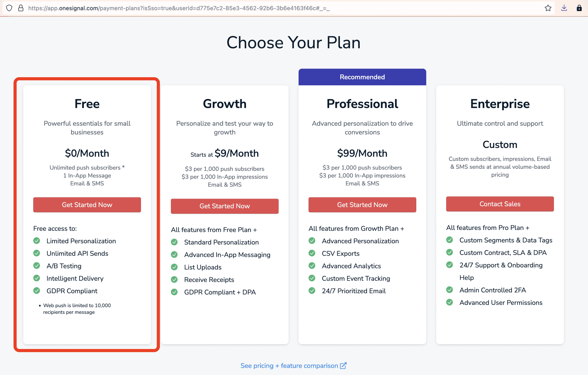
Task: Select Get Started Now for Professional plan
Action: [362, 205]
